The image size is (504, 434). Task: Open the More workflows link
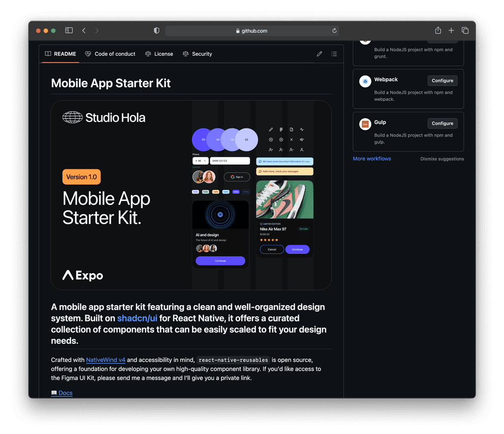372,159
